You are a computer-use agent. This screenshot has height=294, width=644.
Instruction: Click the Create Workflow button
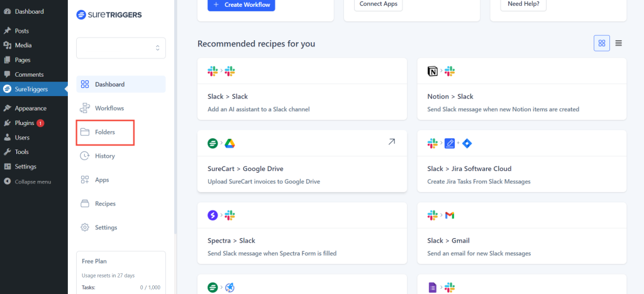[241, 4]
